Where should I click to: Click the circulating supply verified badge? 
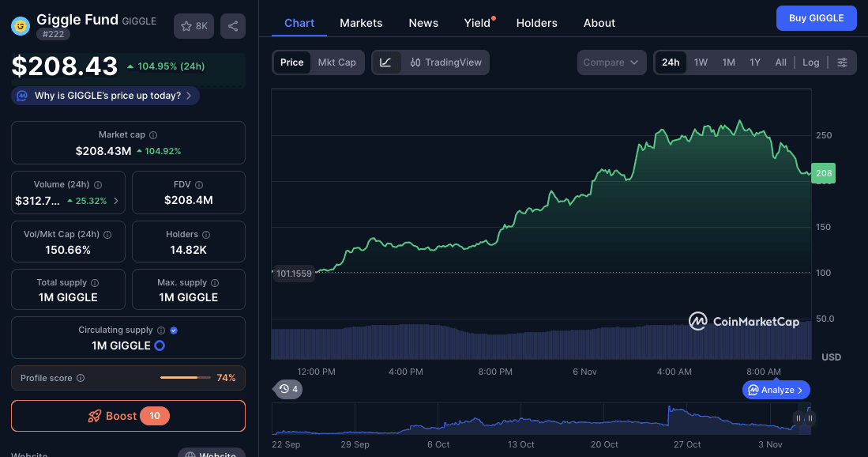[174, 330]
